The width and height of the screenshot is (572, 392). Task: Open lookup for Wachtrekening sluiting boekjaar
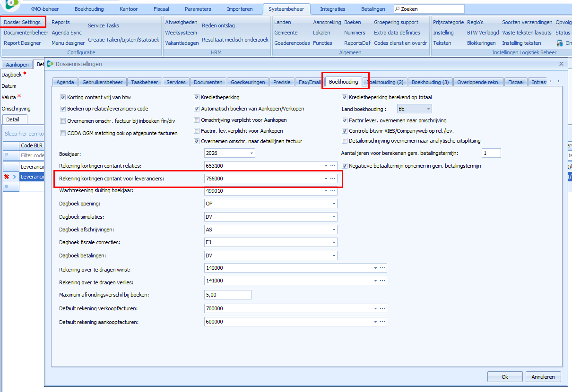(x=333, y=191)
